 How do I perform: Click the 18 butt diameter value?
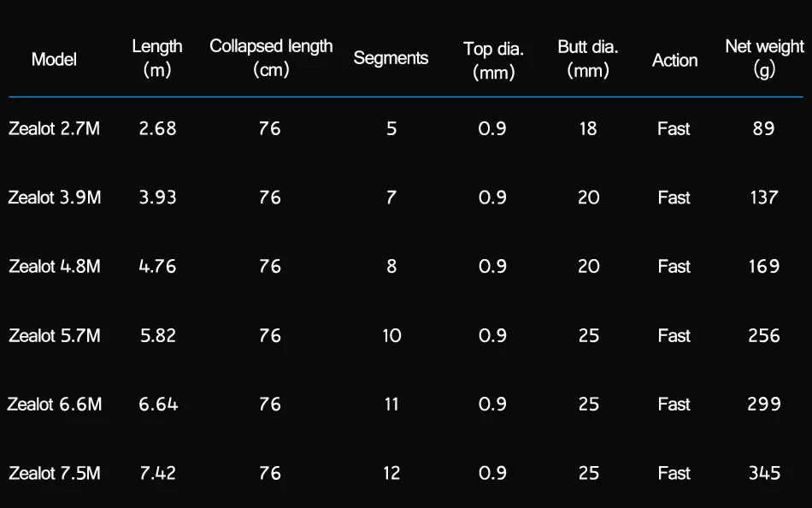pos(588,128)
